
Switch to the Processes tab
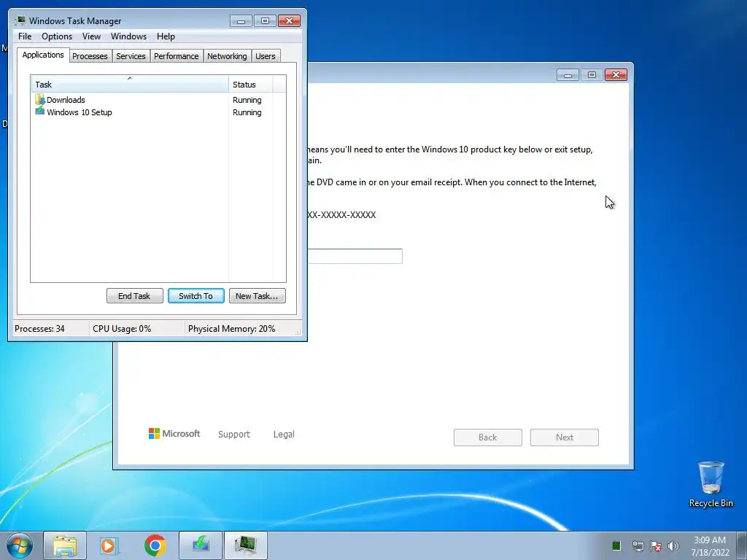coord(90,56)
